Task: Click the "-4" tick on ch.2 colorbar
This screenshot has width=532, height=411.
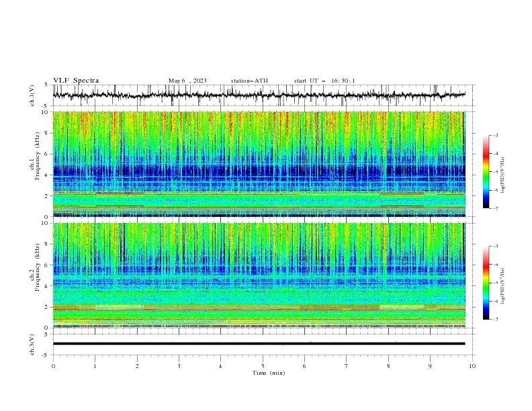Action: (x=496, y=265)
